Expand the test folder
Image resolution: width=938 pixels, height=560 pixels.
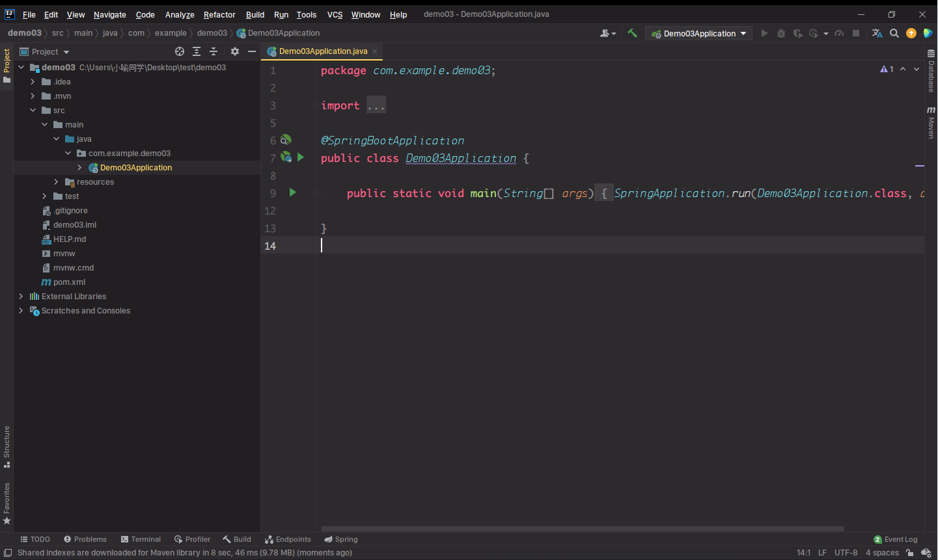(44, 196)
